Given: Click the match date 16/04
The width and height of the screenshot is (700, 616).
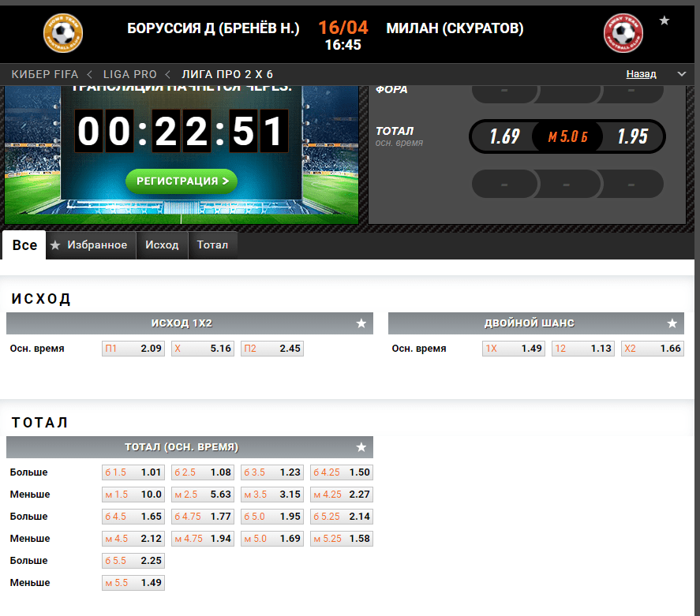Looking at the screenshot, I should coord(343,28).
